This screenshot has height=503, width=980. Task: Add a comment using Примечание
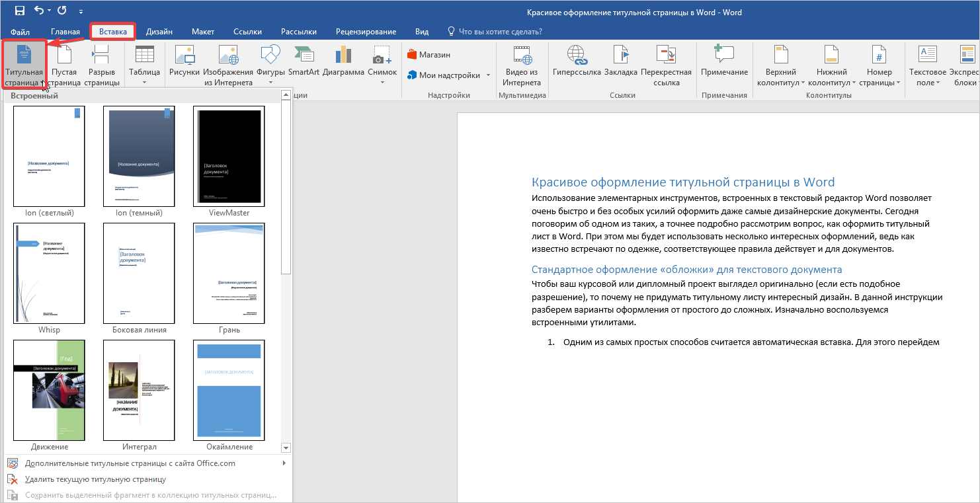tap(724, 61)
